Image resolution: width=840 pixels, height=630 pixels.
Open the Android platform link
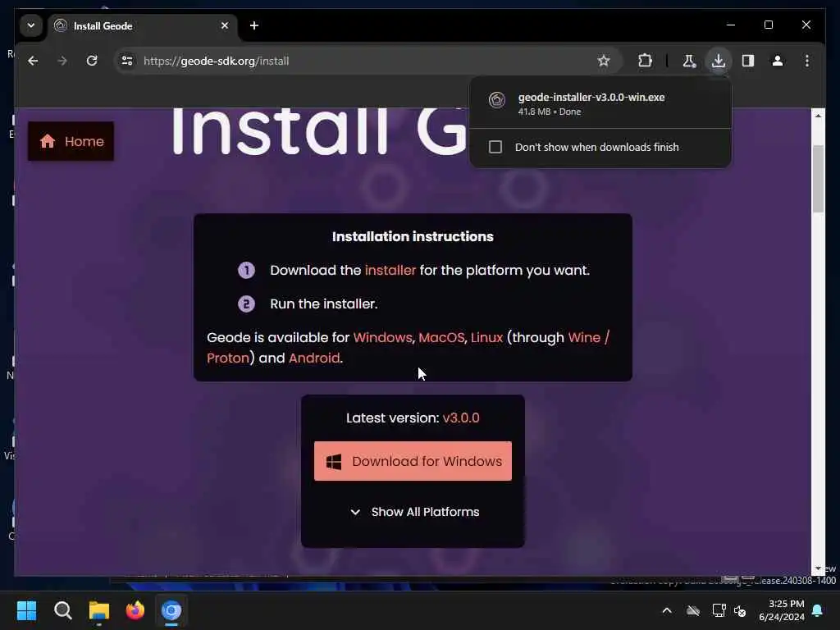(314, 358)
